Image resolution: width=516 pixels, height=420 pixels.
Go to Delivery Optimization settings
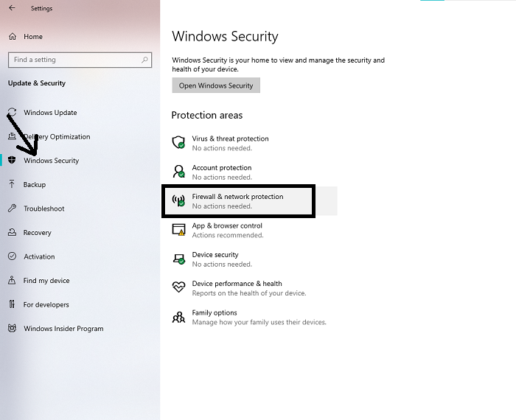[x=57, y=136]
